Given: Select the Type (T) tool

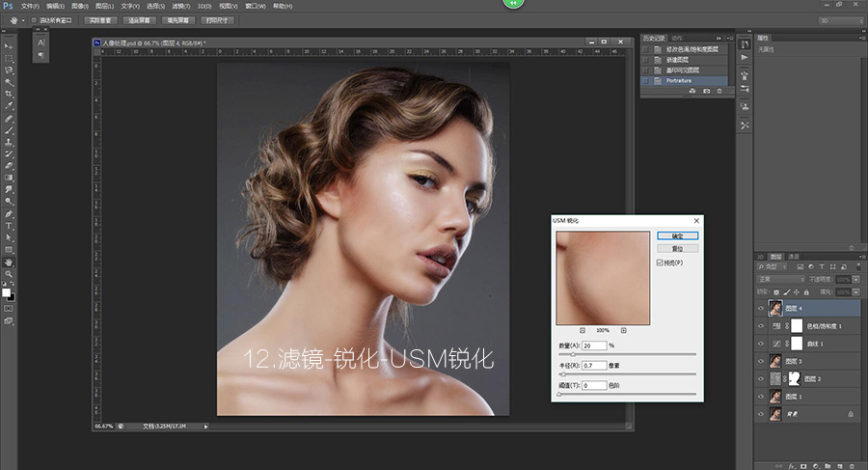Looking at the screenshot, I should pos(9,225).
